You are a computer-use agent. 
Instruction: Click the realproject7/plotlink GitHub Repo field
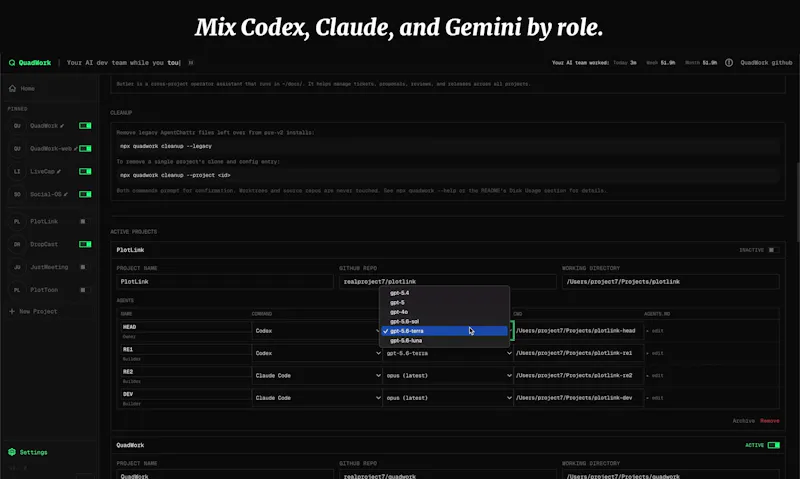[447, 282]
